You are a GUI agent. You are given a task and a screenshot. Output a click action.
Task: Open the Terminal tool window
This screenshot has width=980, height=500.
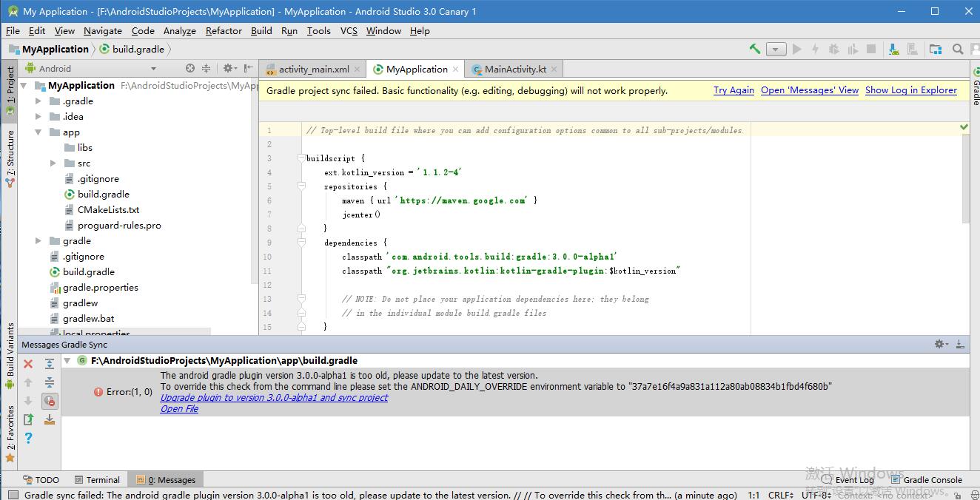pyautogui.click(x=96, y=479)
